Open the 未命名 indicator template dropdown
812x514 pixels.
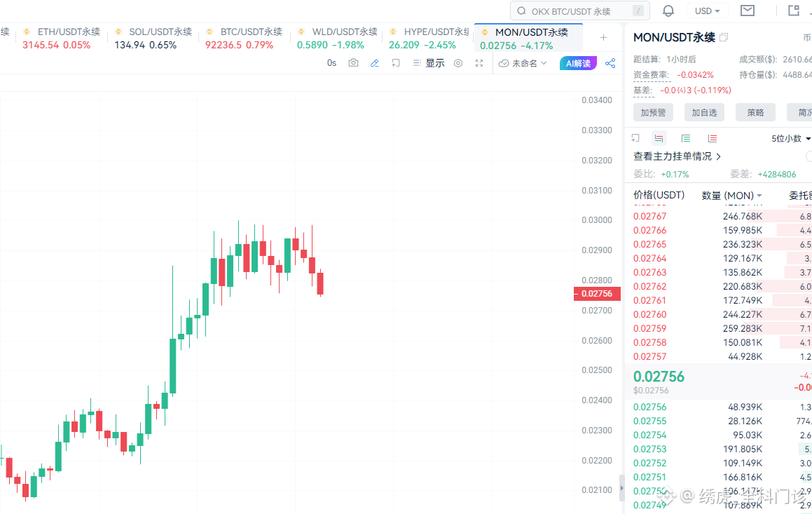pos(525,63)
